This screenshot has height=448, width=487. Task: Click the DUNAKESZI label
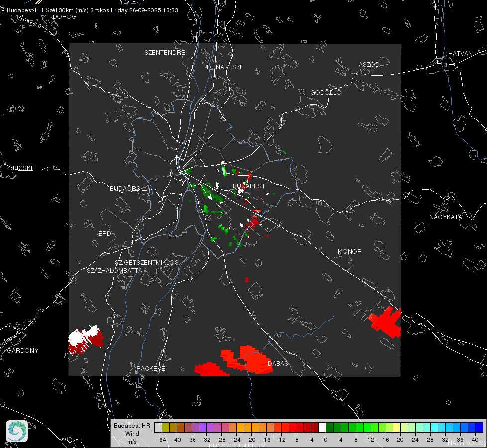(224, 67)
